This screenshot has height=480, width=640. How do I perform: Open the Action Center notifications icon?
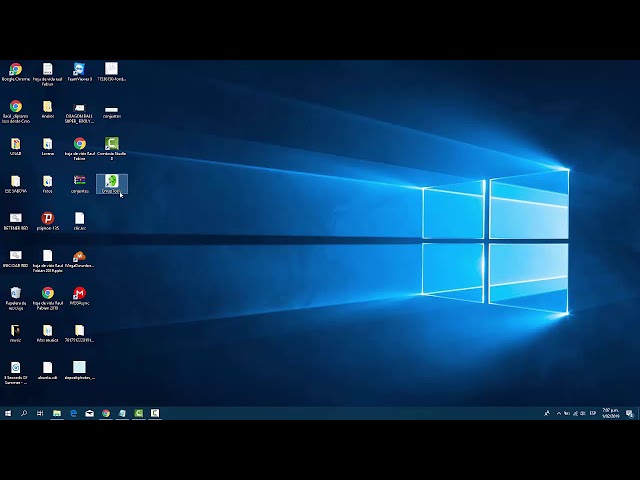[630, 413]
